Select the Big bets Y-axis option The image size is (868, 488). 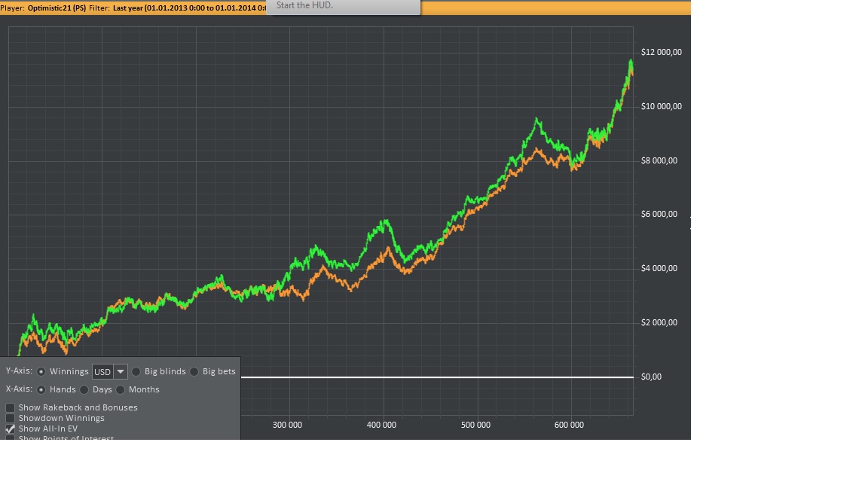[x=194, y=372]
